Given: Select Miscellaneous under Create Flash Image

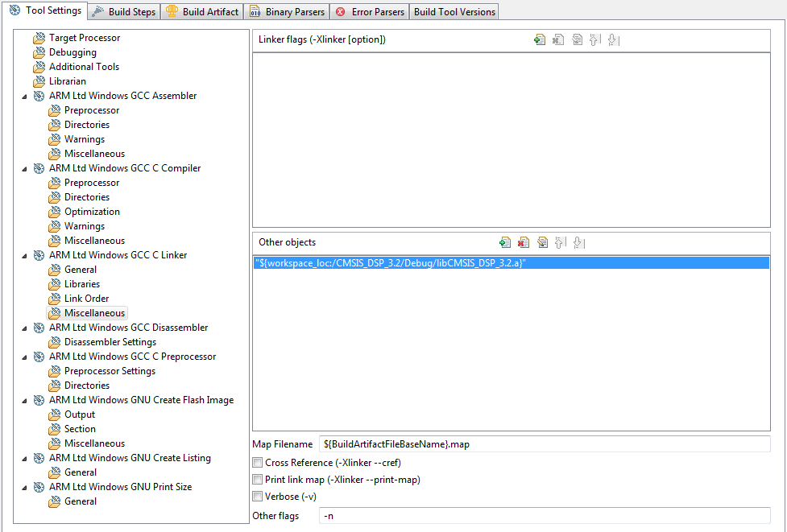Looking at the screenshot, I should click(x=94, y=443).
